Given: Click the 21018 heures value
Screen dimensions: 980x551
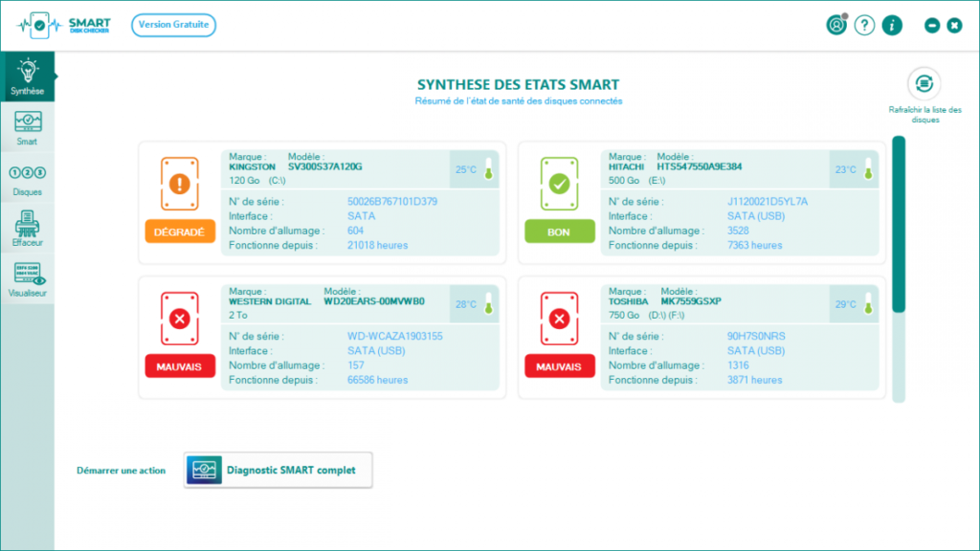Looking at the screenshot, I should 377,245.
